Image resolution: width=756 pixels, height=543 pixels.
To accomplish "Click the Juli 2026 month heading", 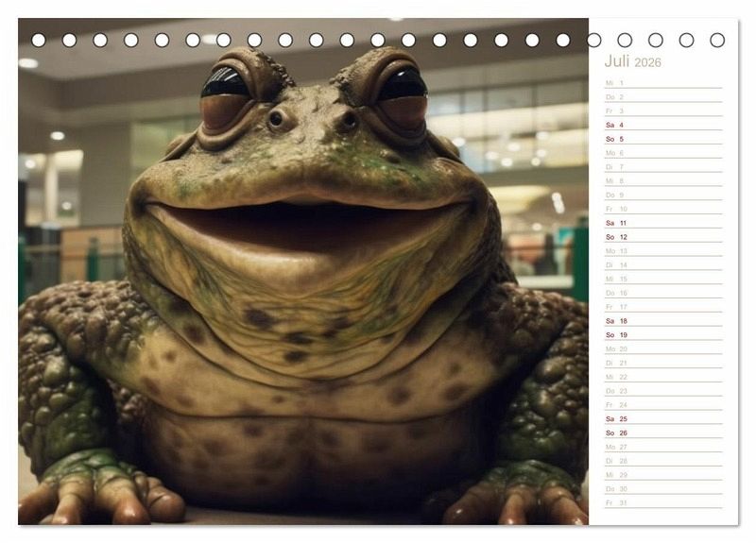I will pos(633,62).
